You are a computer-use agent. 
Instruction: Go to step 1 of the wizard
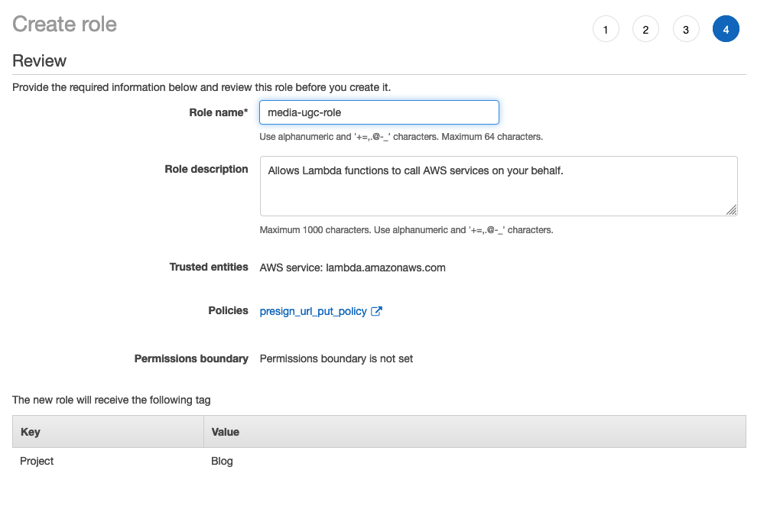[606, 30]
